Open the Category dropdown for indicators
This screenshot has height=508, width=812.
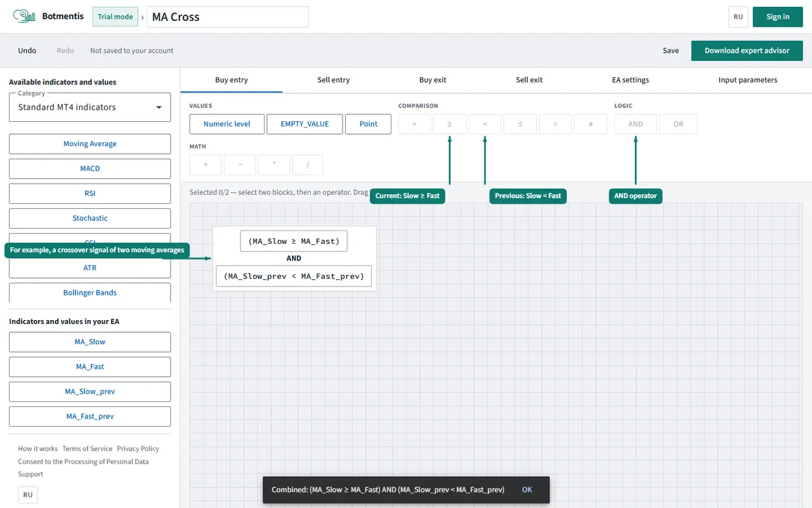(x=90, y=107)
